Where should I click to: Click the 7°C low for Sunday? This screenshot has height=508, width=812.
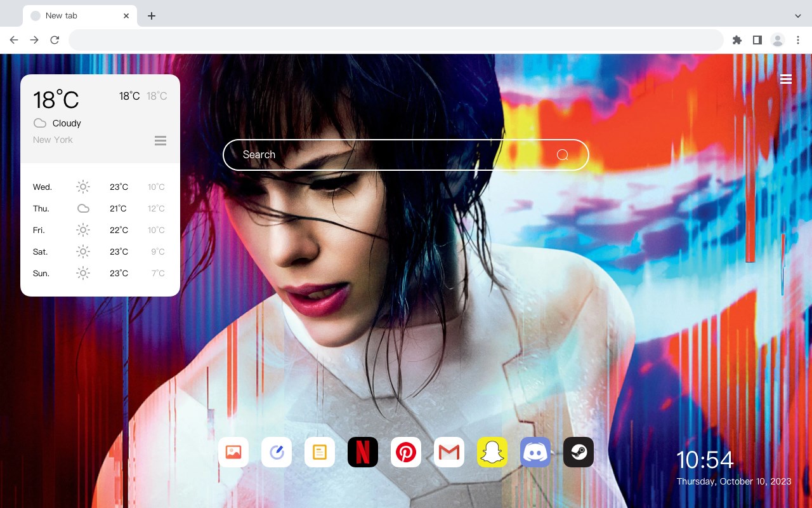[x=158, y=274]
